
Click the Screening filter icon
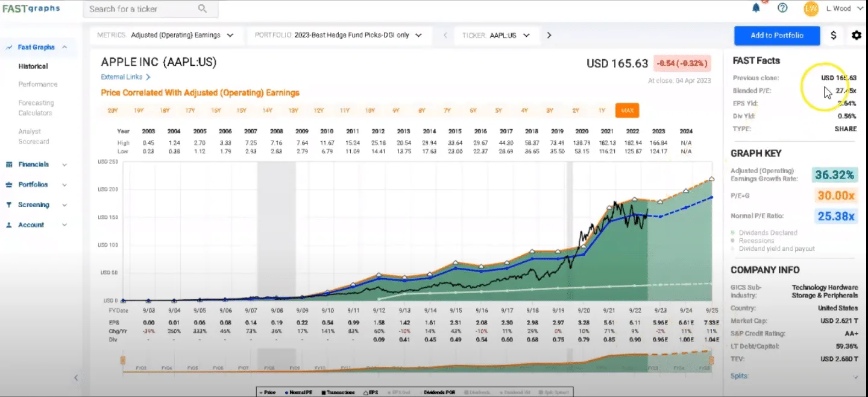[10, 205]
